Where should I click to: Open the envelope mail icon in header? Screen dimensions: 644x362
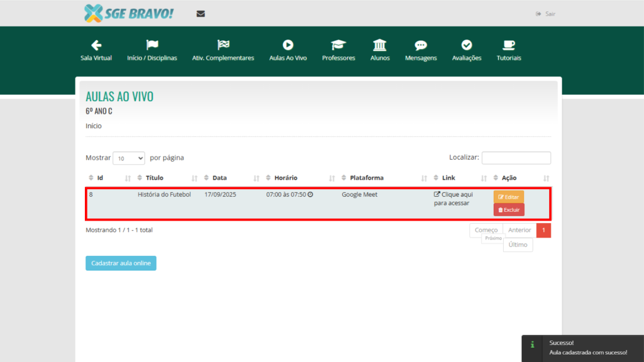pos(201,14)
